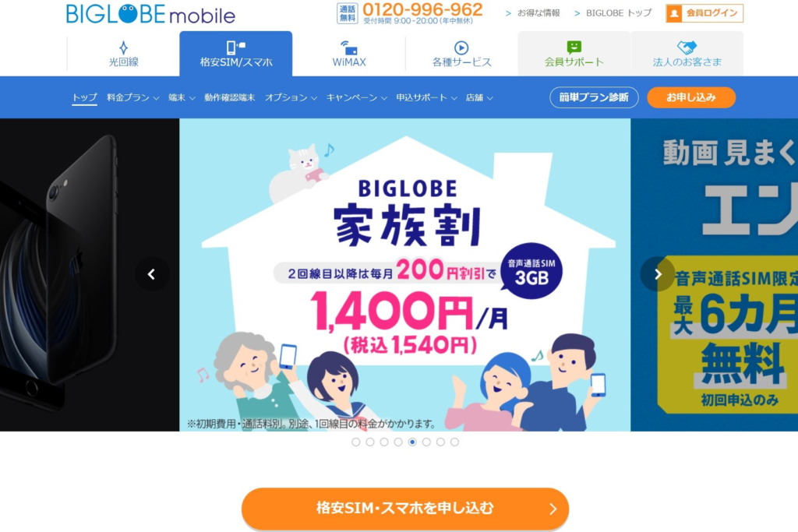Go to the previous carousel slide arrow
The height and width of the screenshot is (532, 798).
[x=152, y=274]
